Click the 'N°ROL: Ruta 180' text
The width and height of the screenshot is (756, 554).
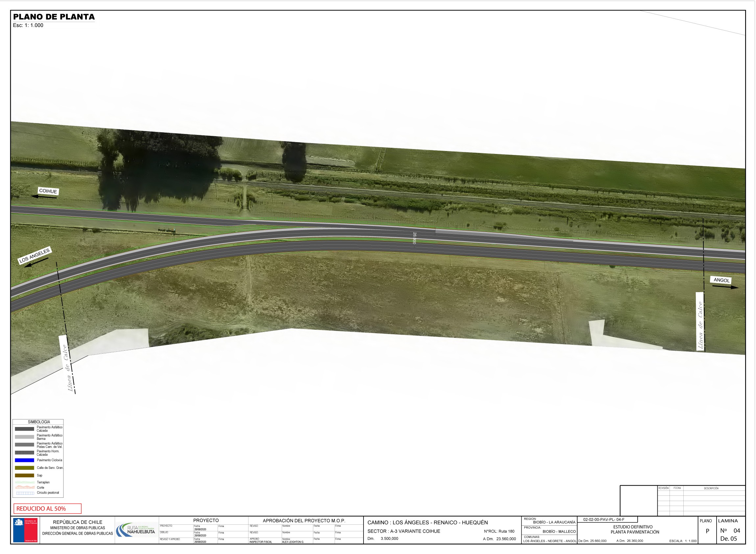(499, 532)
